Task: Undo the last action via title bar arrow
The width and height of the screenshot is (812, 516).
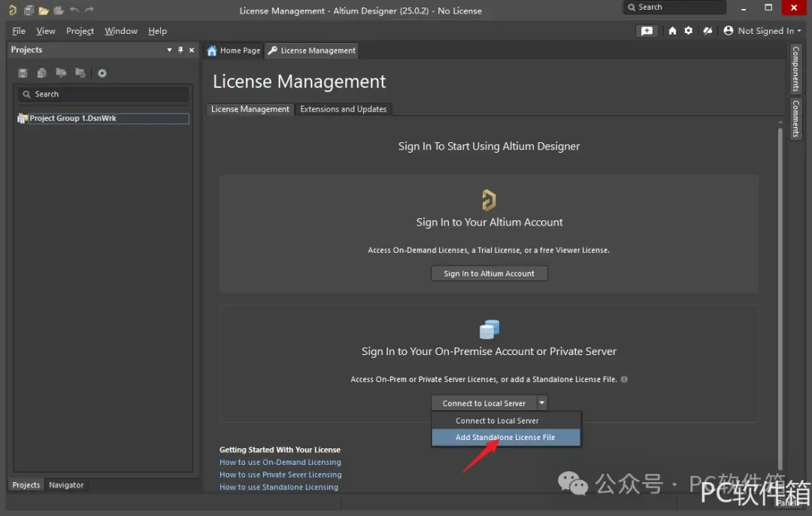Action: point(74,10)
